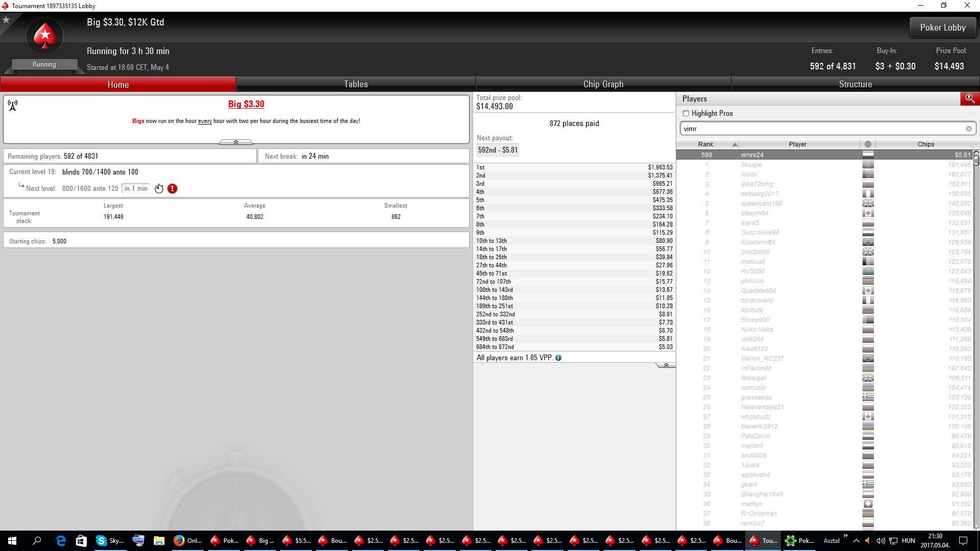The width and height of the screenshot is (980, 551).
Task: Open the Windows Store from the taskbar
Action: tap(81, 541)
